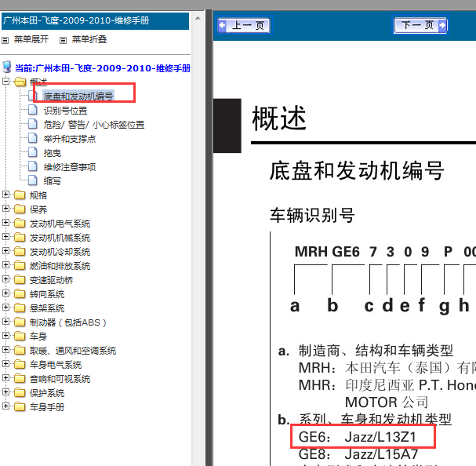This screenshot has height=466, width=476.
Task: Open the 维修注意事项 page
Action: [70, 167]
